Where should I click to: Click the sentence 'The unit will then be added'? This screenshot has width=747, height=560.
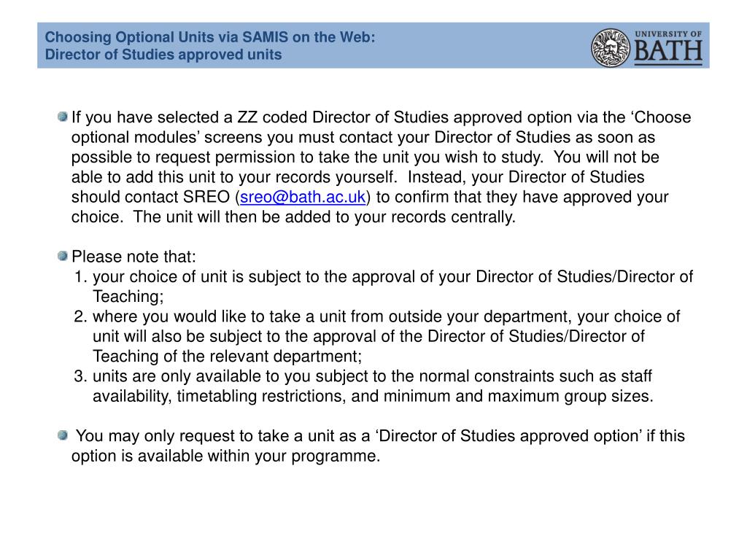(x=325, y=217)
